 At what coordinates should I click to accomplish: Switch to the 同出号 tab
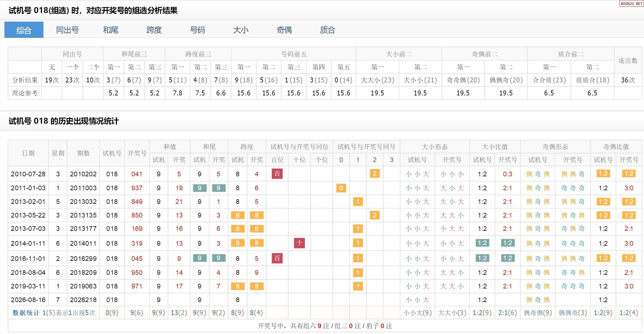pos(67,30)
